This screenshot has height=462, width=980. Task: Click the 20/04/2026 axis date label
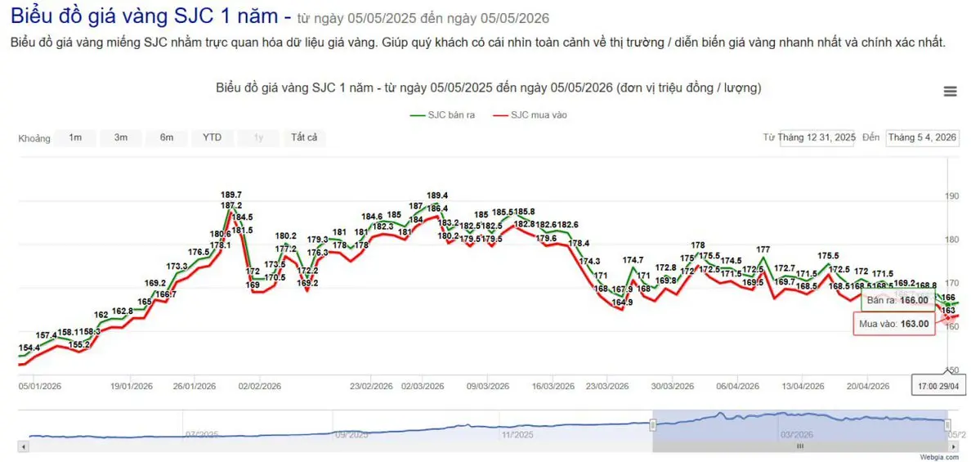click(867, 387)
